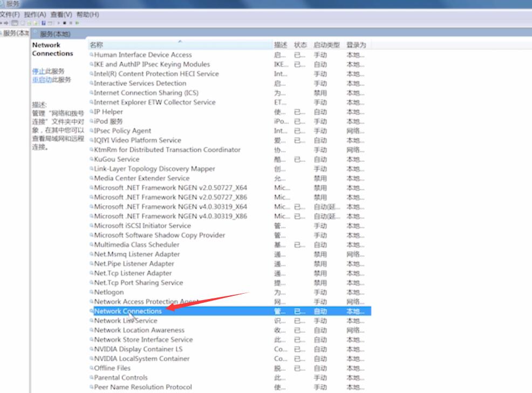Click the 停止 link to stop service
The image size is (532, 393).
click(x=38, y=71)
